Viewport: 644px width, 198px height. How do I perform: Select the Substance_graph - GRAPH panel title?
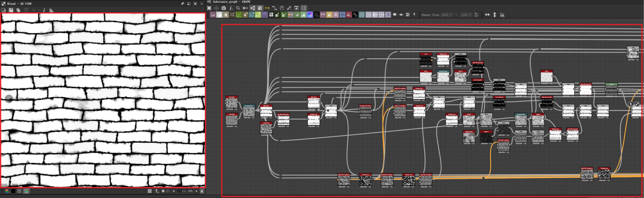231,2
